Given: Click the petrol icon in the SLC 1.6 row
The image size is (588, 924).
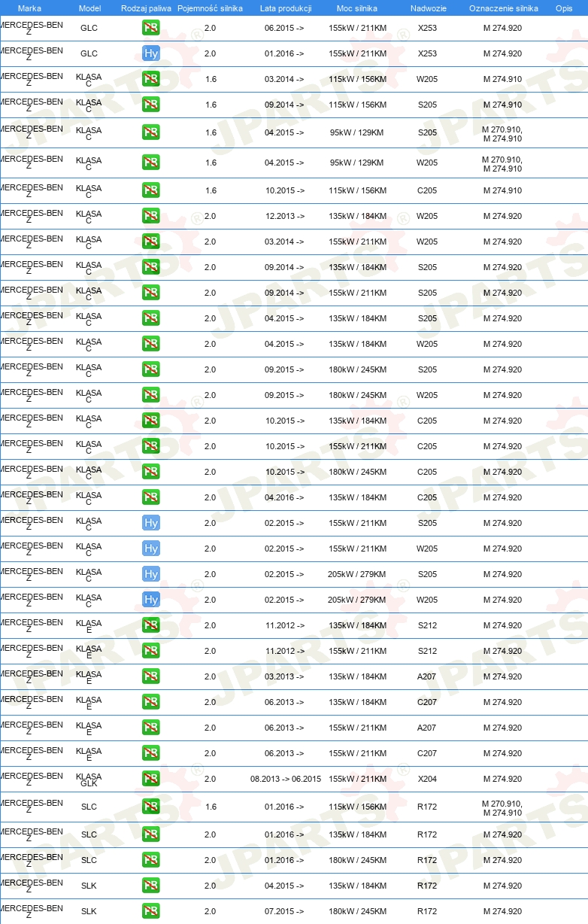Looking at the screenshot, I should [150, 807].
